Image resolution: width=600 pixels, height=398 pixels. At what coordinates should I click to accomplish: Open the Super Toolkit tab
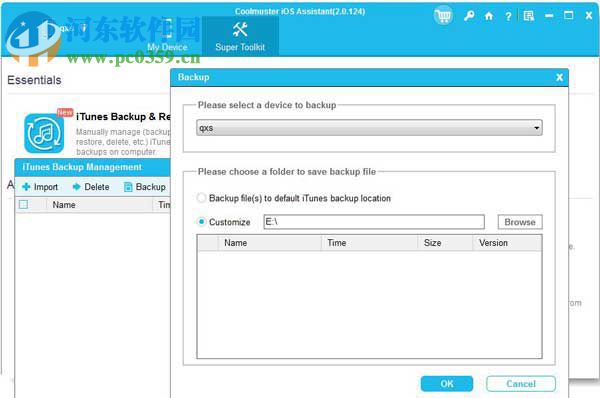click(x=240, y=36)
